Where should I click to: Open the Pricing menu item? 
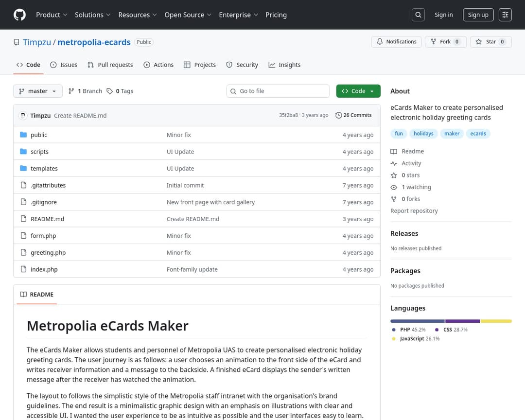(x=276, y=15)
